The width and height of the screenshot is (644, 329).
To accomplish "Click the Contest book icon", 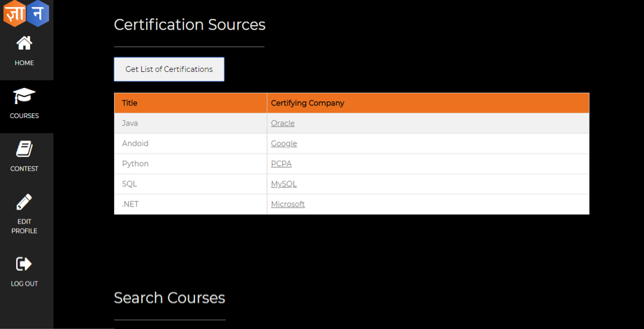I will (24, 149).
